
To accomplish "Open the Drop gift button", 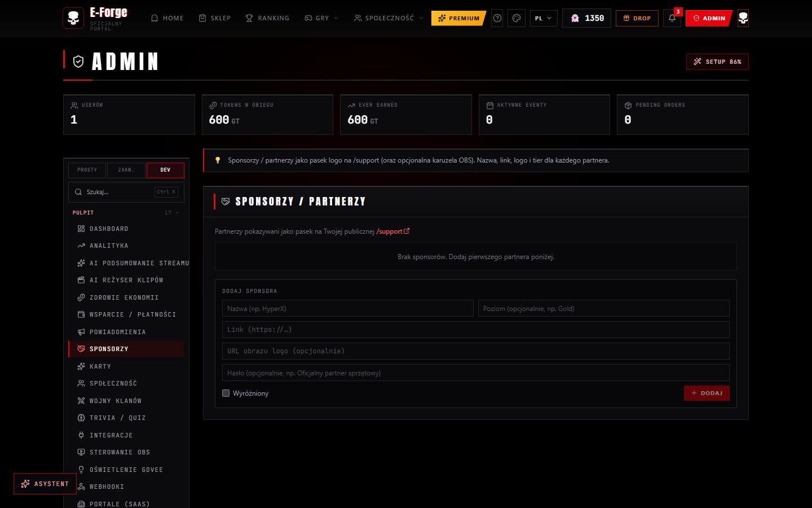I will [637, 18].
